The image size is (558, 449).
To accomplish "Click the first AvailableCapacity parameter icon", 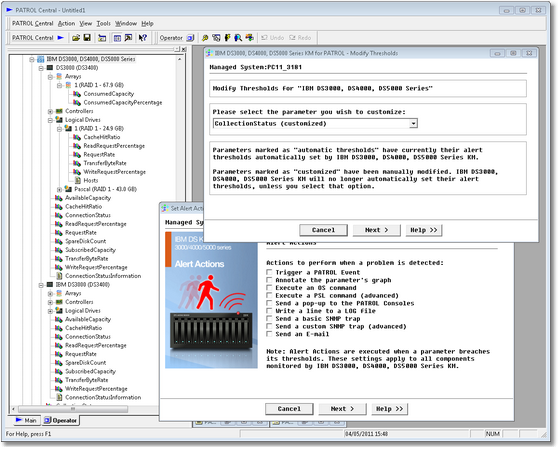I will [58, 198].
